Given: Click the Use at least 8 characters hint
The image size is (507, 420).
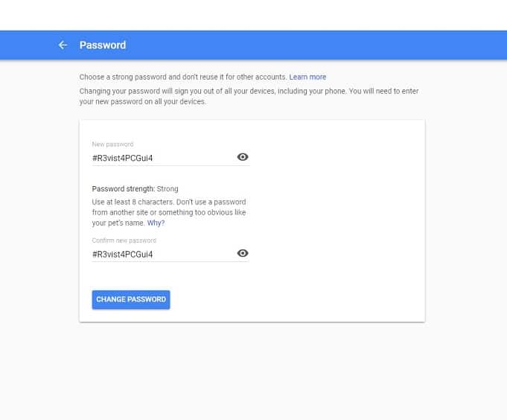Looking at the screenshot, I should (169, 212).
